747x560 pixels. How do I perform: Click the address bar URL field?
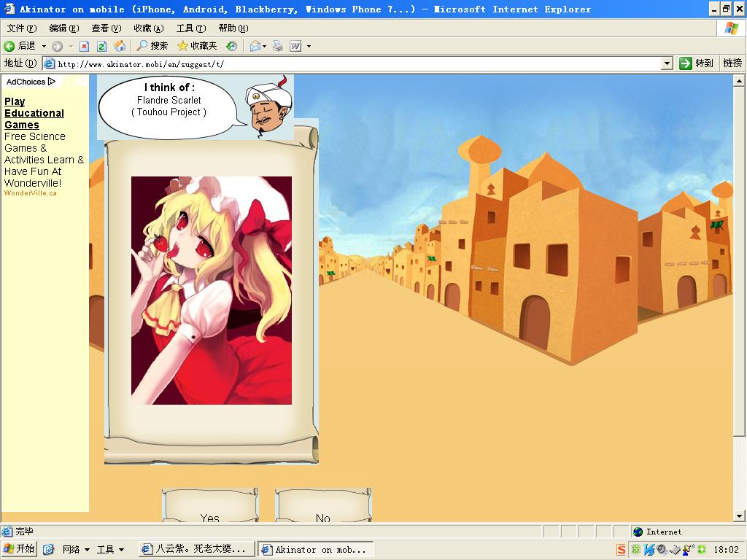click(357, 63)
